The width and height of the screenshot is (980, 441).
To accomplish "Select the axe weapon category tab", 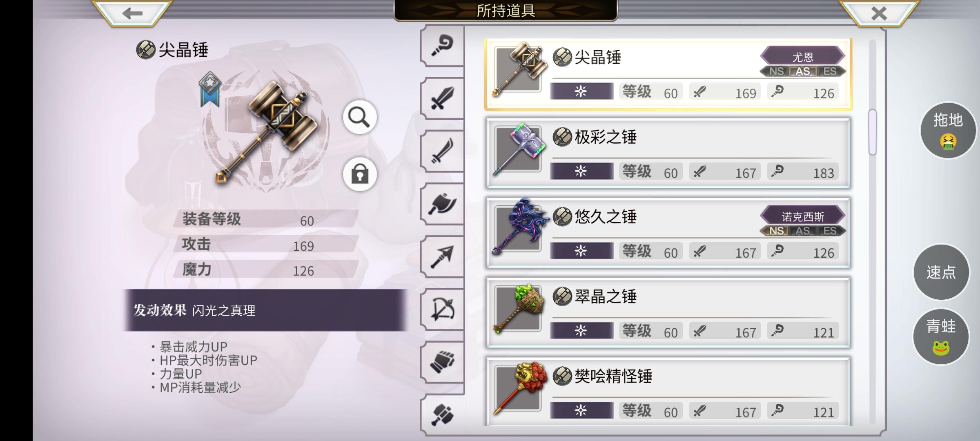I will pyautogui.click(x=442, y=204).
